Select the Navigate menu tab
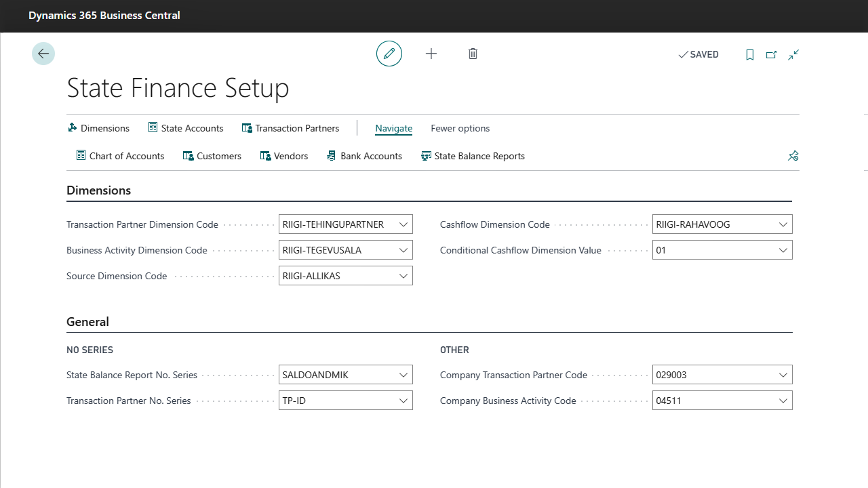 [393, 128]
